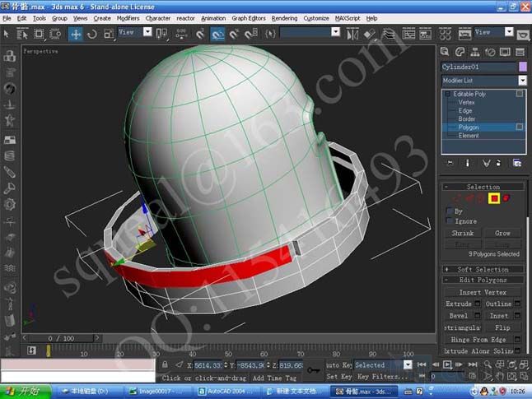Click the Play Animation button
Viewport: 532px width, 399px height.
[x=447, y=364]
